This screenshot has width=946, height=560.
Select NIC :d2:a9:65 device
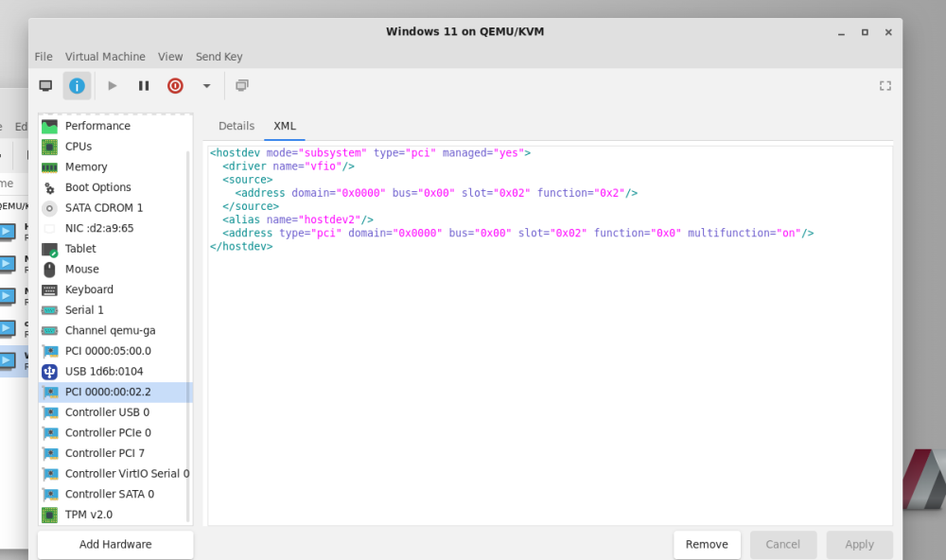[x=115, y=228]
